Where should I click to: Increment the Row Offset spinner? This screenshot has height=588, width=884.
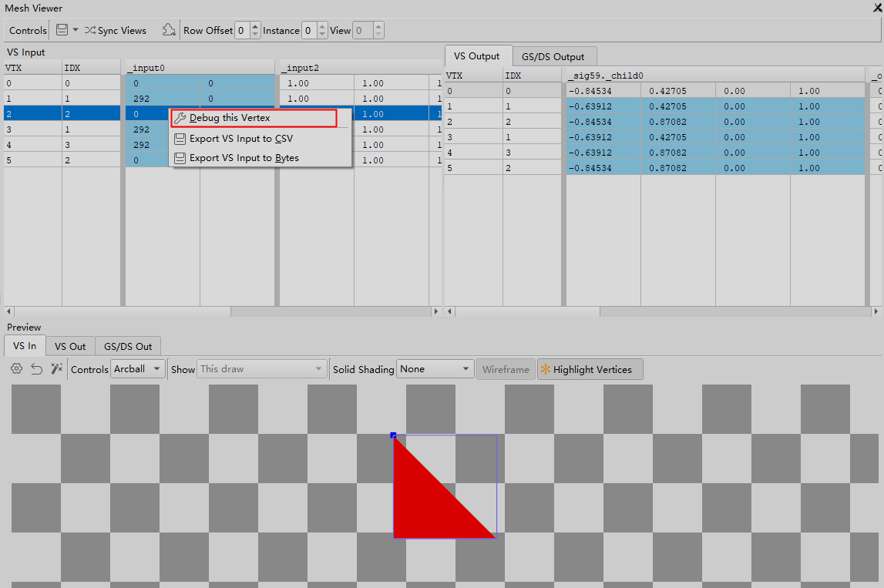pyautogui.click(x=255, y=26)
